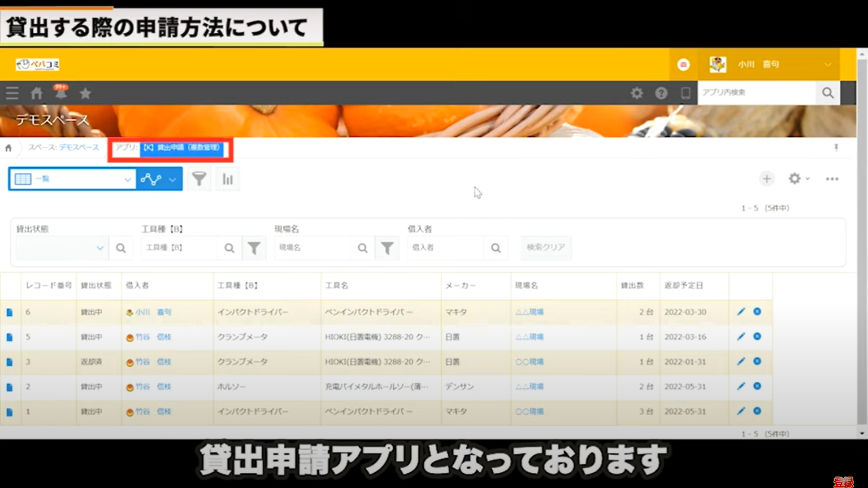Open help with the question mark icon
This screenshot has height=488, width=868.
[x=661, y=93]
